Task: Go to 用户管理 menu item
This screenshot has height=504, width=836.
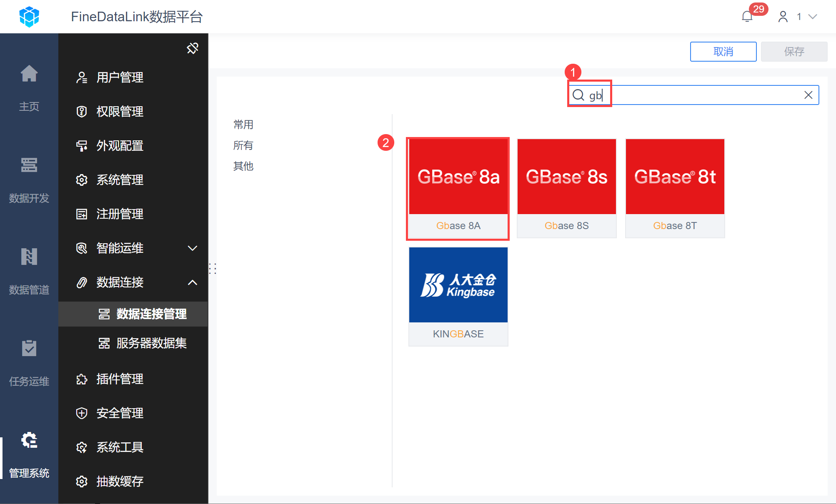Action: pos(120,77)
